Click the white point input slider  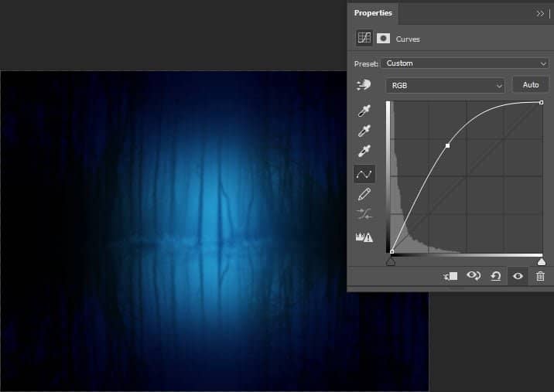(542, 262)
